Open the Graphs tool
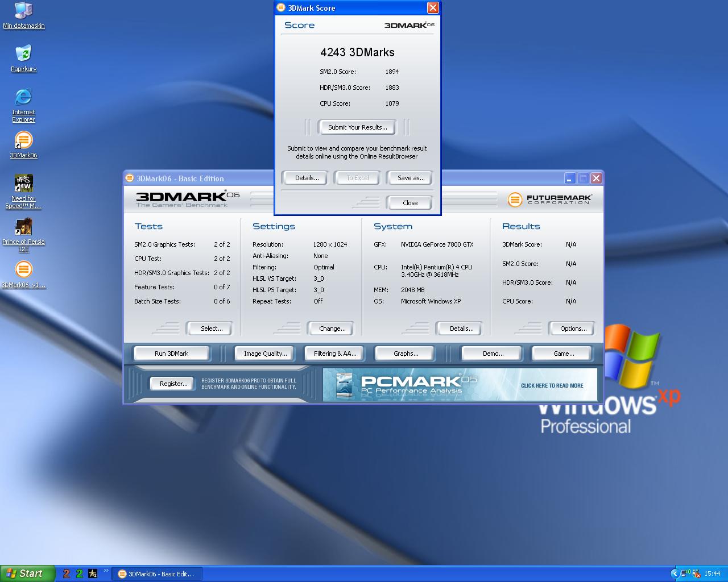The height and width of the screenshot is (582, 728). [x=406, y=354]
